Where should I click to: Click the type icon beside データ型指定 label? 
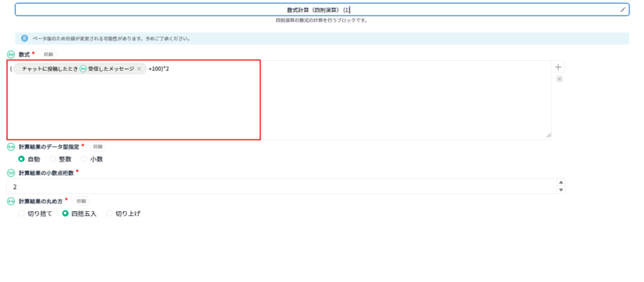pos(11,147)
